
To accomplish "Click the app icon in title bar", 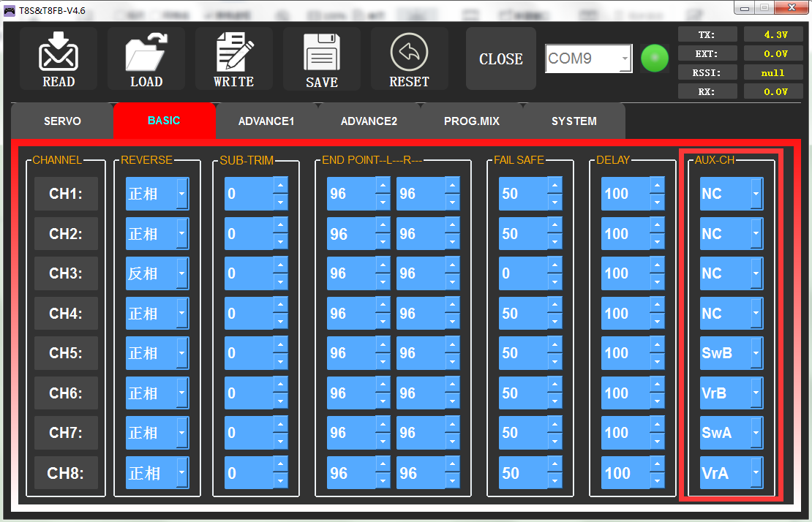I will pyautogui.click(x=10, y=9).
